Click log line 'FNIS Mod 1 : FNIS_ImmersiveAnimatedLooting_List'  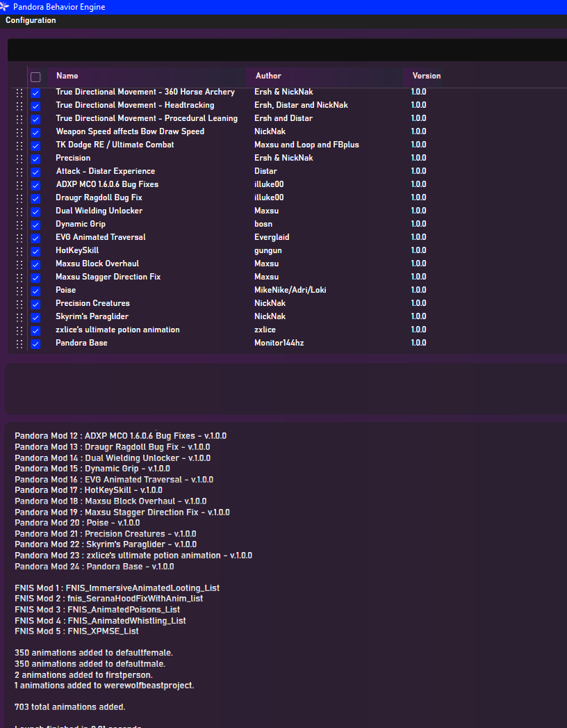(x=117, y=588)
